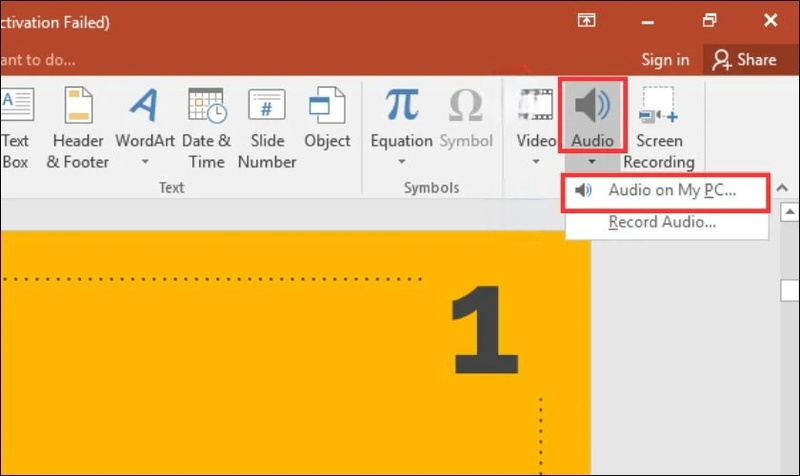Click the Audio speaker icon
The image size is (800, 476).
pyautogui.click(x=592, y=105)
